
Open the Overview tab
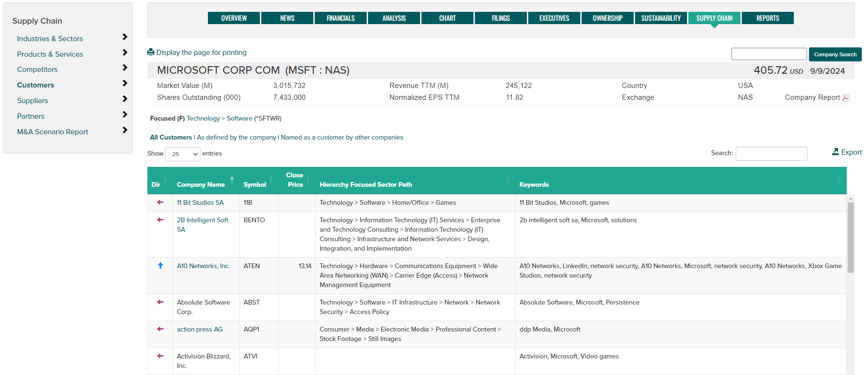tap(234, 18)
